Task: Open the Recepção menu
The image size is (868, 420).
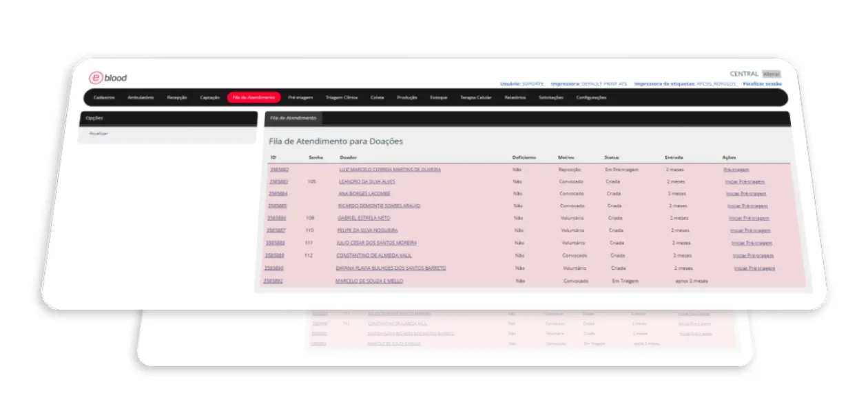Action: click(x=178, y=98)
